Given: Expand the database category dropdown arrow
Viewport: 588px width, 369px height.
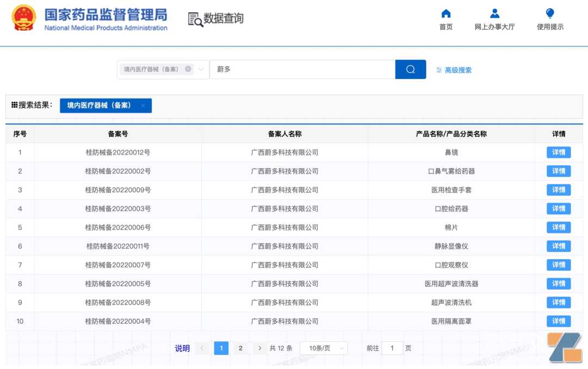Looking at the screenshot, I should [x=201, y=69].
